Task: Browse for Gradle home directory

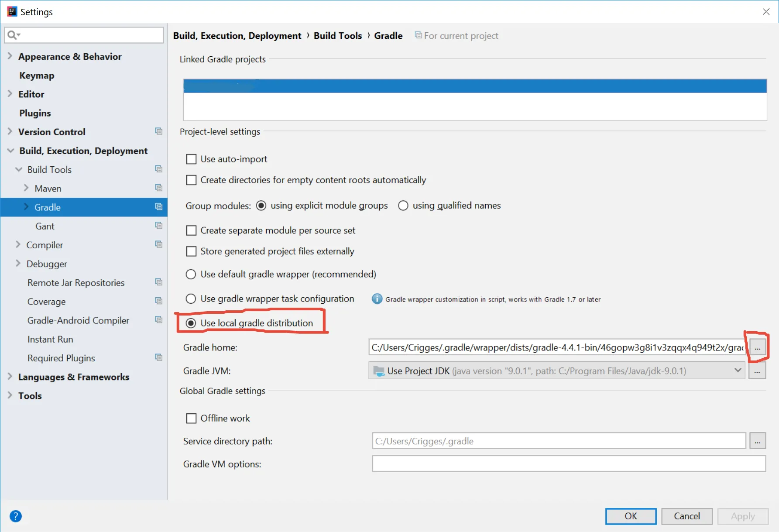Action: pyautogui.click(x=758, y=348)
